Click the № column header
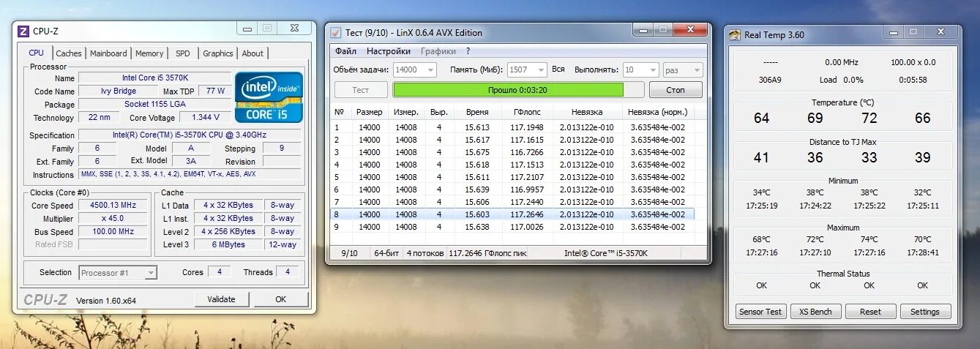980x349 pixels. tap(339, 112)
